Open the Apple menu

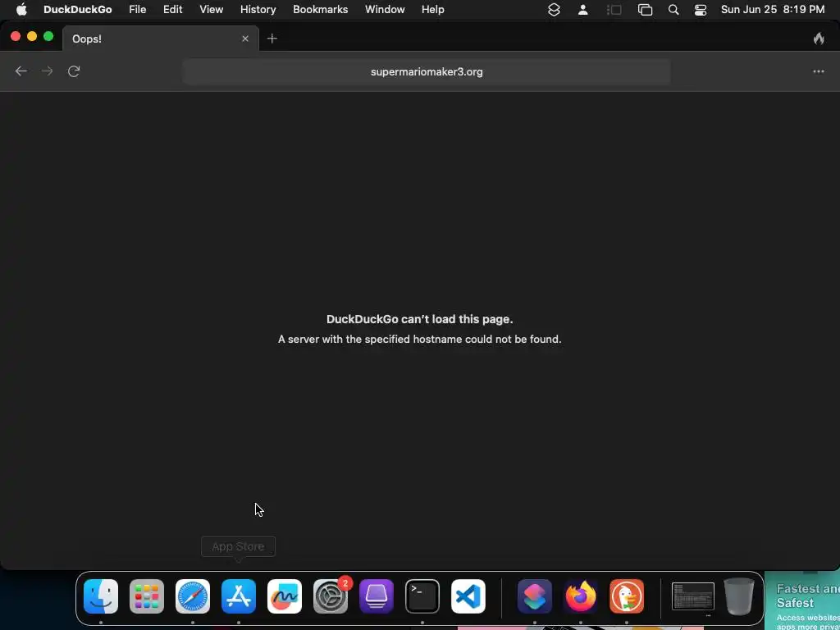coord(21,10)
